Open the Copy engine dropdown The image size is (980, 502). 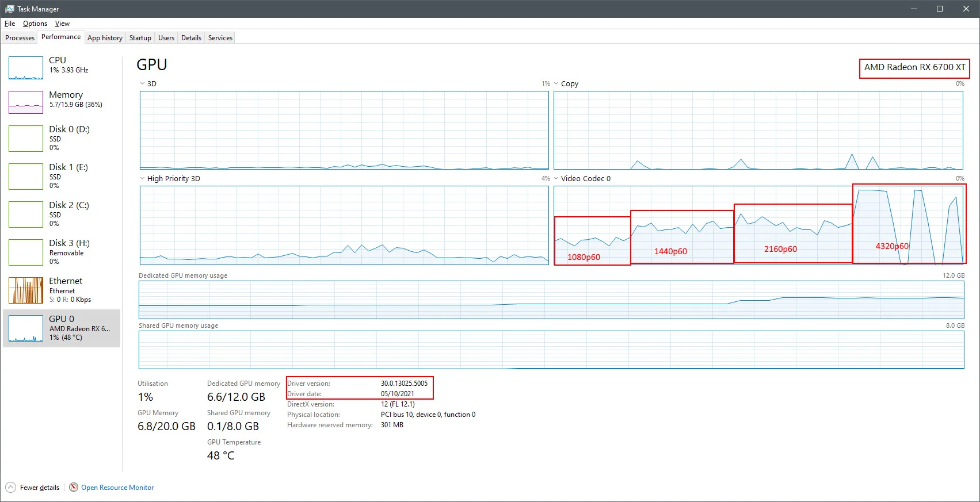coord(556,83)
